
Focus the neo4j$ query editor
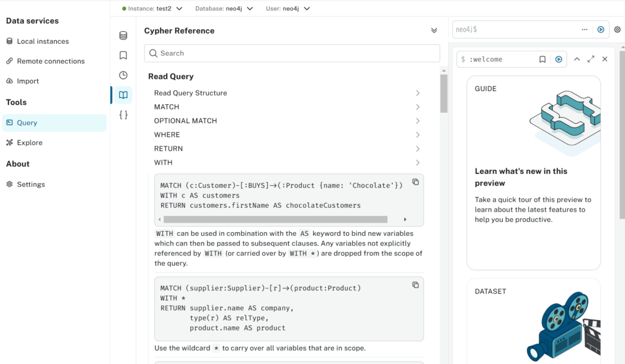coord(515,29)
